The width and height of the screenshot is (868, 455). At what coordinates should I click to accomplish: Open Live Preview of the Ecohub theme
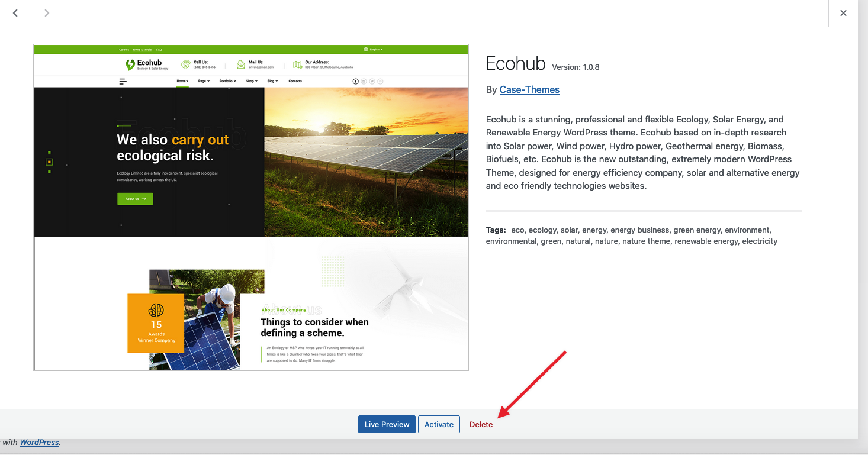coord(387,424)
